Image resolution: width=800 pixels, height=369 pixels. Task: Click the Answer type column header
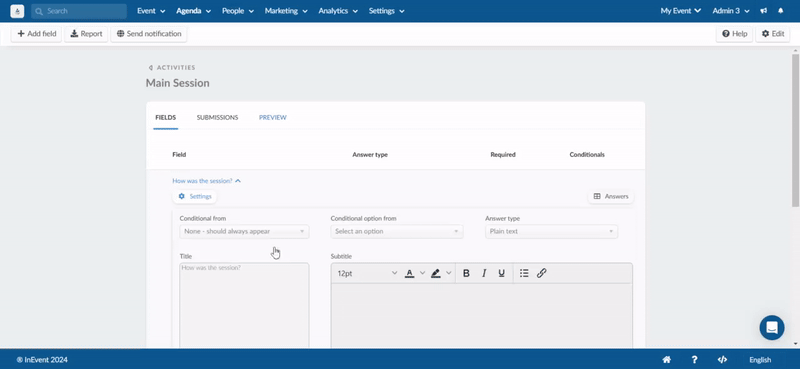(x=370, y=155)
